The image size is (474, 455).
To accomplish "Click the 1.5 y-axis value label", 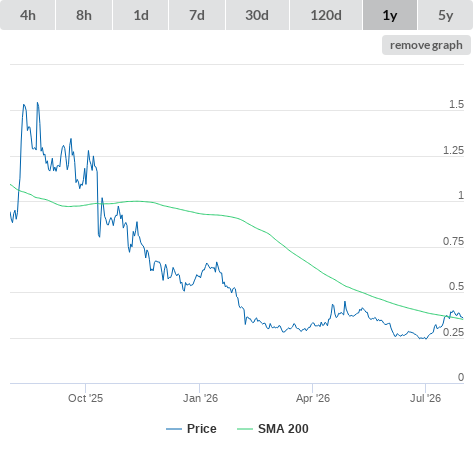I will (x=456, y=104).
